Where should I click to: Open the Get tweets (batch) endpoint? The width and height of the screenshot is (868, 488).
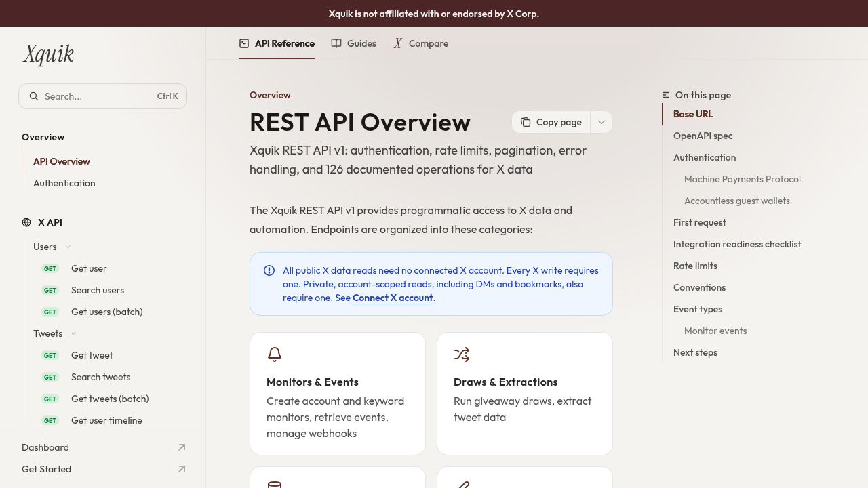pos(111,399)
